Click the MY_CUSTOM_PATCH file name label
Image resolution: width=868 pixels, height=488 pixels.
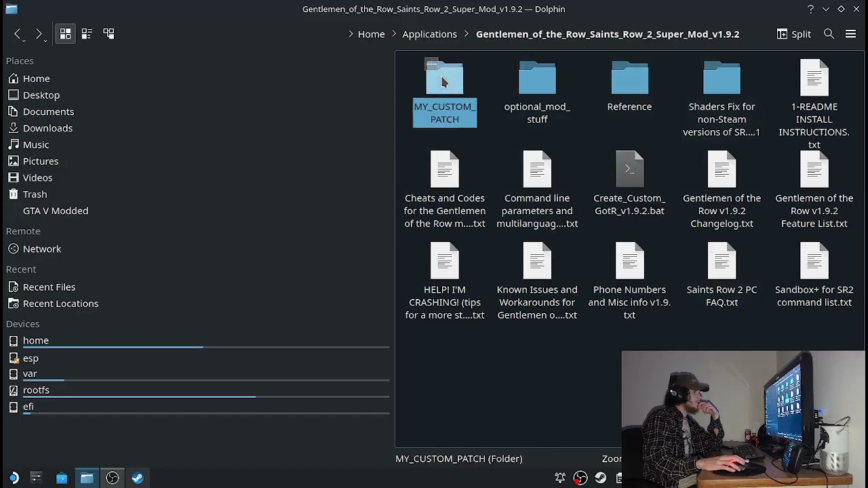445,113
